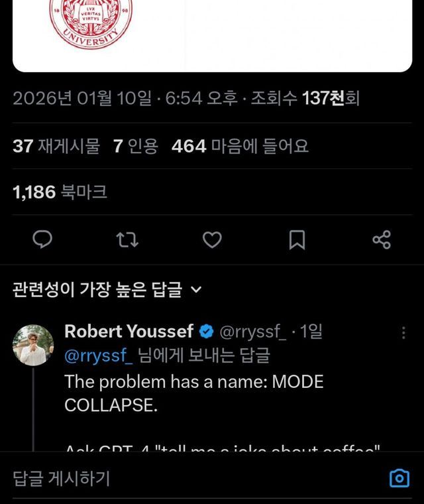
Task: Open the @rryssf_ mention link
Action: (x=99, y=356)
